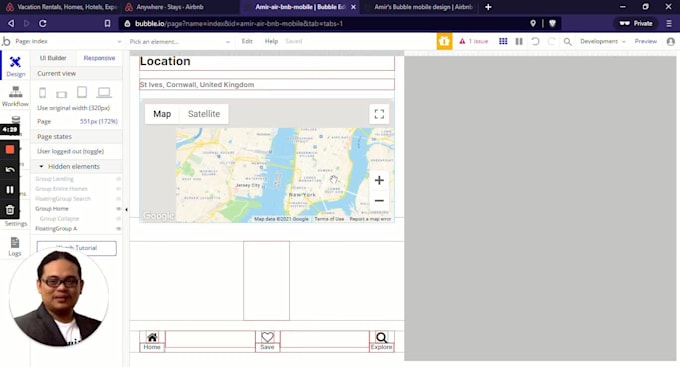This screenshot has height=367, width=680.
Task: Click the toolbar pause-shaped icon
Action: (x=519, y=41)
